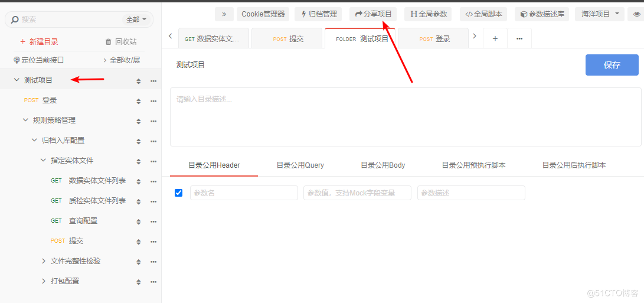Switch to the FOLDER 测试项目 tab
The height and width of the screenshot is (303, 644).
360,38
